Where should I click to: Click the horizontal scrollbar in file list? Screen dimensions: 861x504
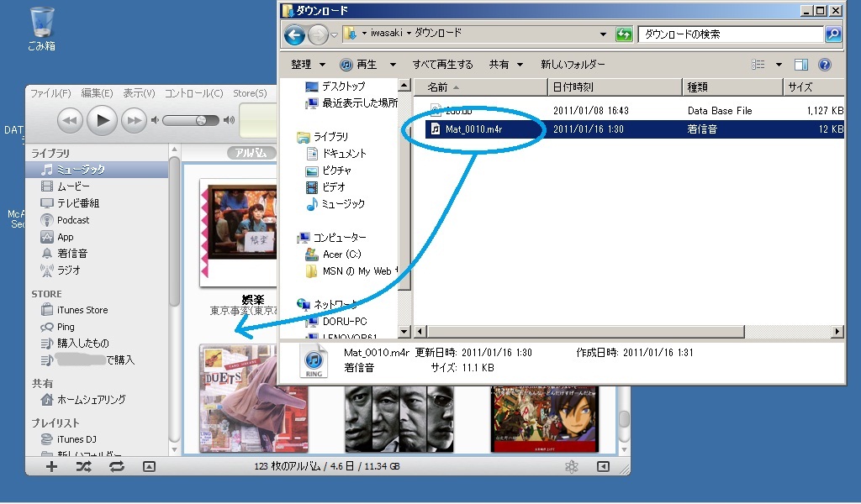(585, 331)
